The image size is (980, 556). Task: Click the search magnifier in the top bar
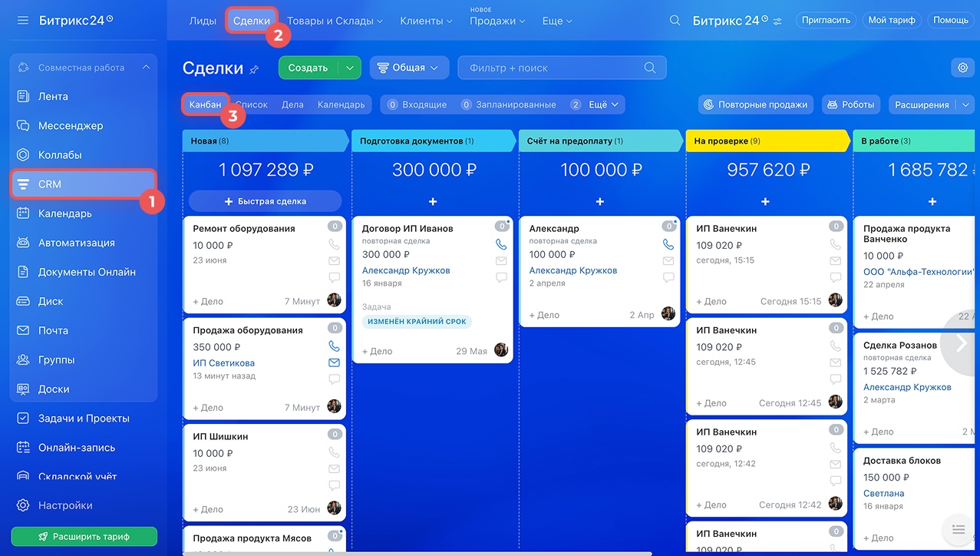(675, 21)
